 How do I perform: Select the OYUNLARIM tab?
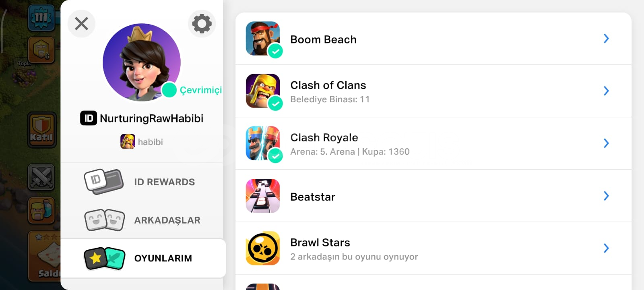(163, 258)
